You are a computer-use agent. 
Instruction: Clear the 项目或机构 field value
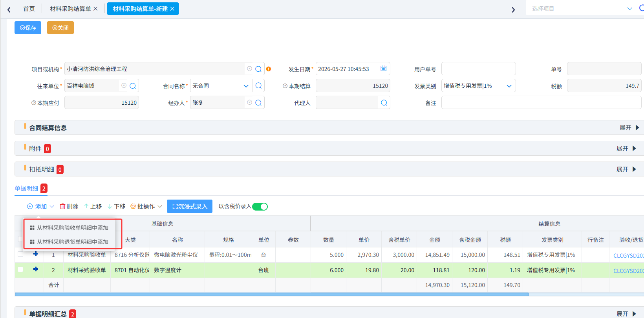tap(249, 69)
